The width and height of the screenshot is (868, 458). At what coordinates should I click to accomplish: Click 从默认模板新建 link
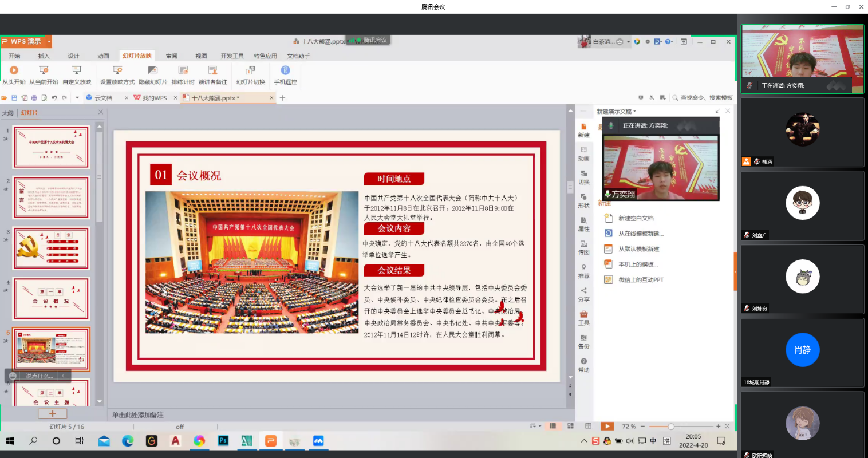(x=638, y=249)
